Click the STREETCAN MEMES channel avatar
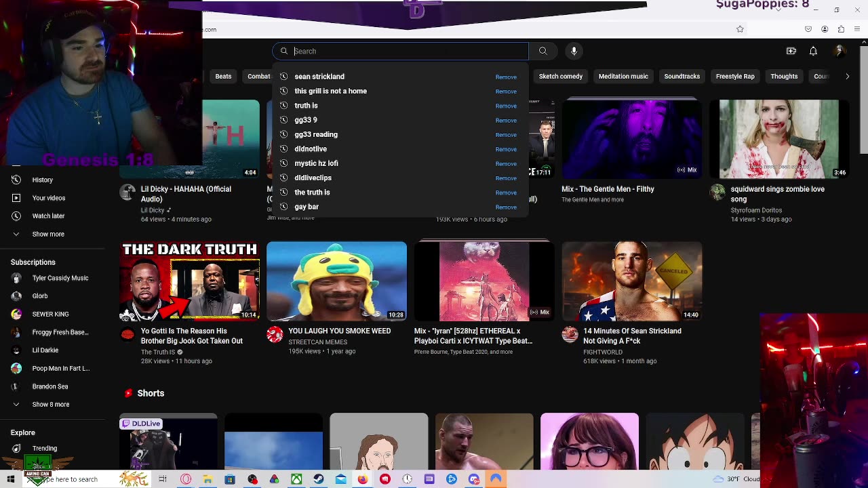 click(275, 334)
